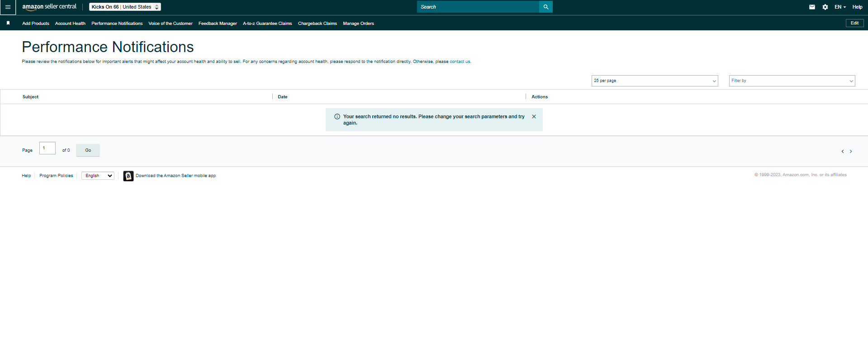Screen dimensions: 868x360
Task: Click the Actions column header
Action: (540, 97)
